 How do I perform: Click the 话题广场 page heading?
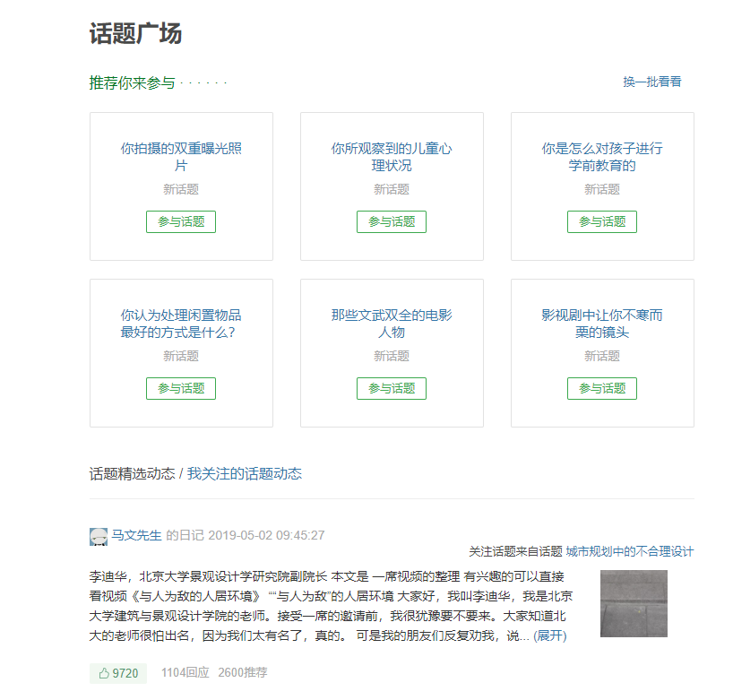(x=135, y=34)
